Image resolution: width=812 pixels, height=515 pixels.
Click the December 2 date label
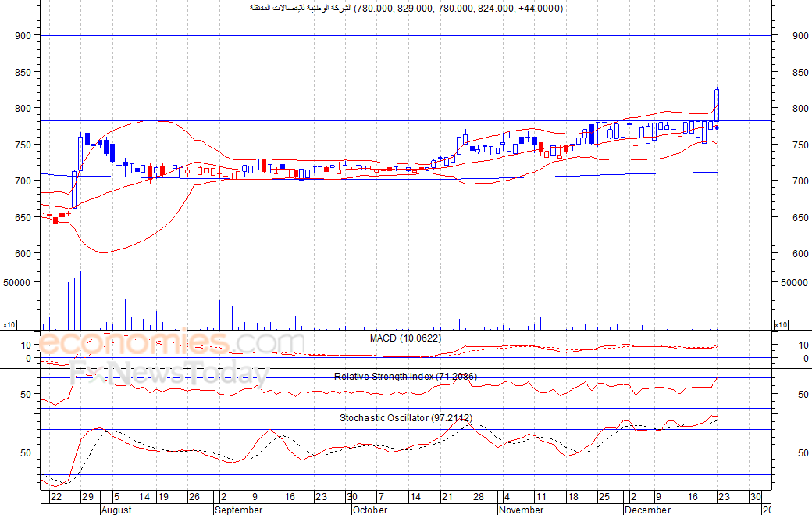[x=633, y=497]
